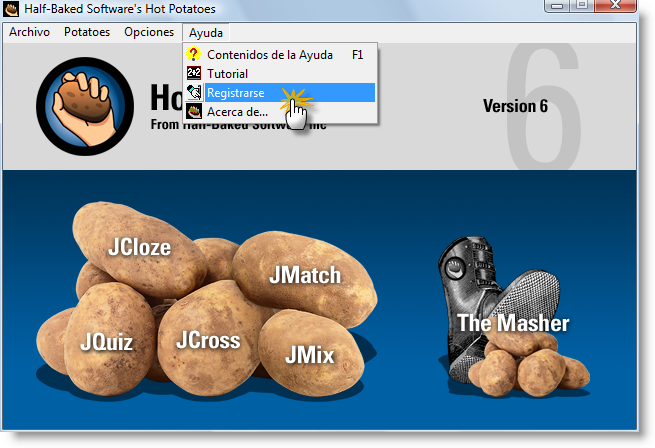Open the Archivo menu

coord(29,32)
